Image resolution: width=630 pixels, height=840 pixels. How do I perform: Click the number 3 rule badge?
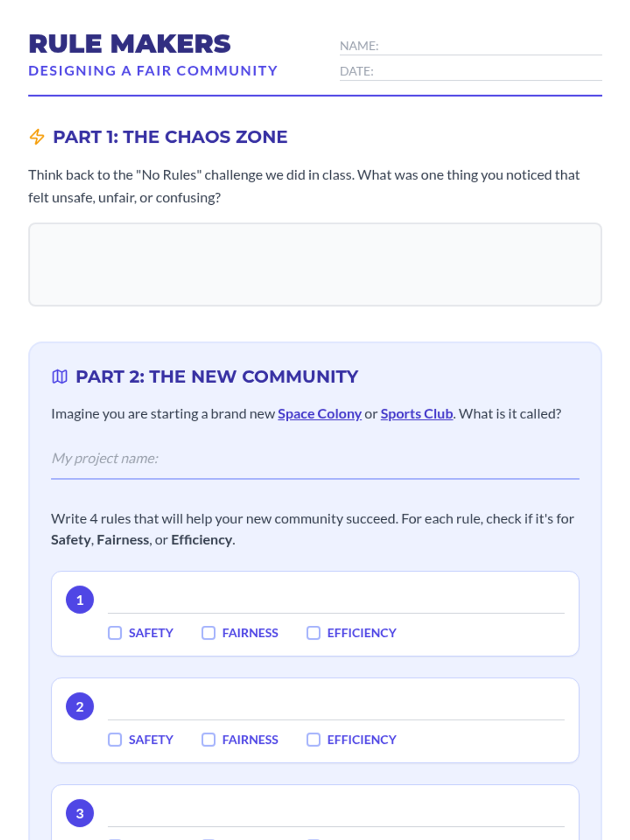(x=80, y=813)
